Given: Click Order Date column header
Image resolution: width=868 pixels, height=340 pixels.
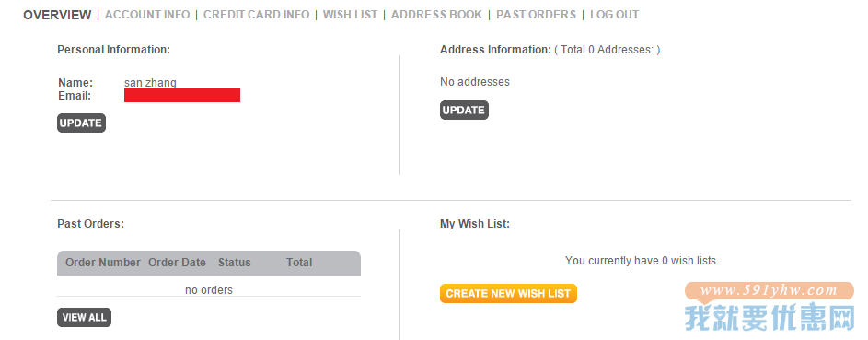Looking at the screenshot, I should coord(177,263).
